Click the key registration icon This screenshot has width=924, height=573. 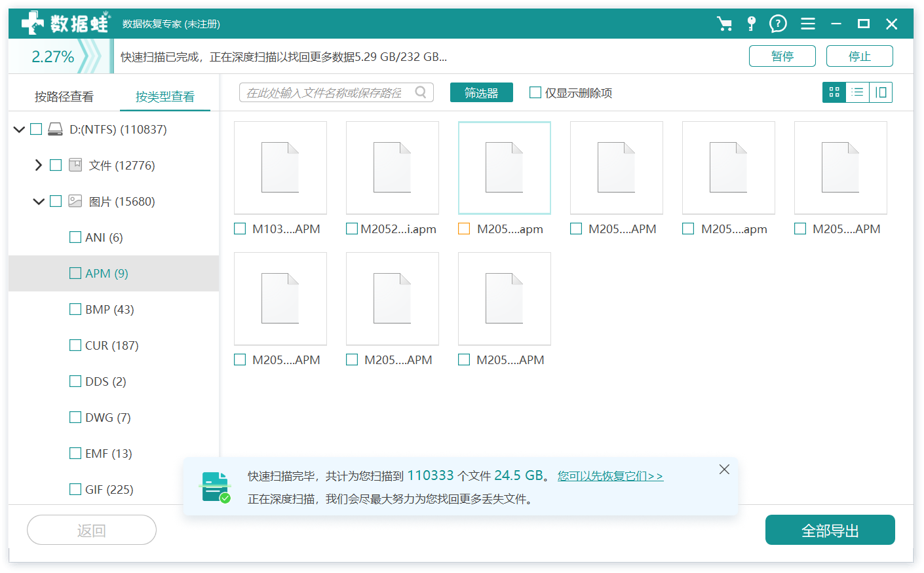click(x=752, y=24)
